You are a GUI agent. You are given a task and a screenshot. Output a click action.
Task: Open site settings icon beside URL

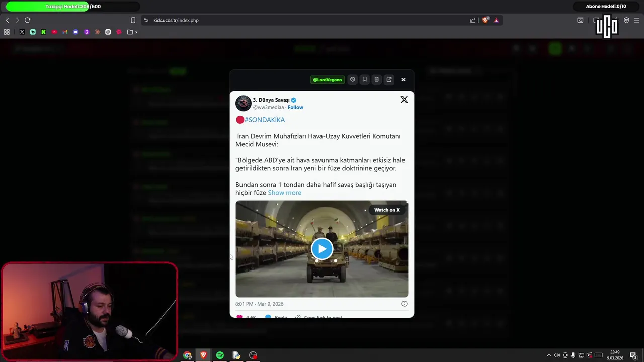(146, 20)
